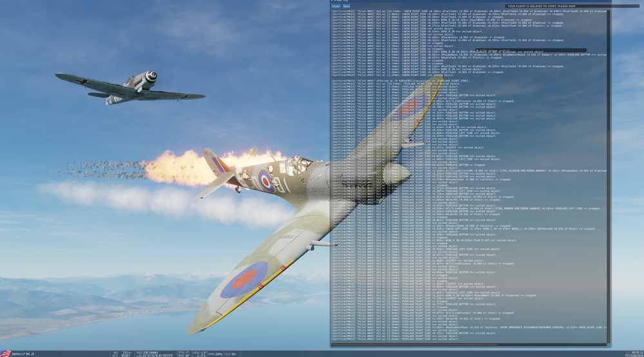This screenshot has width=644, height=357.
Task: Click the CTRL_RUDDER_ROD_MINOR_DAMAGE log line
Action: coord(466,208)
